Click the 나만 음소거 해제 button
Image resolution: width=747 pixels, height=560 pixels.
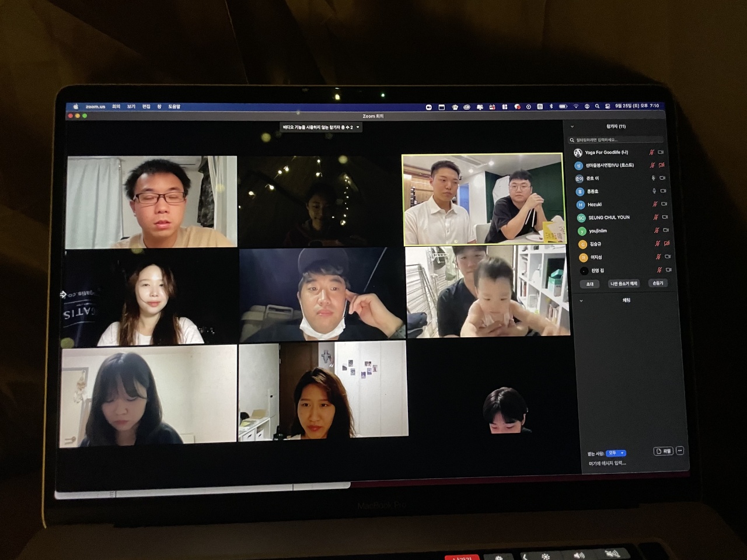(x=624, y=283)
